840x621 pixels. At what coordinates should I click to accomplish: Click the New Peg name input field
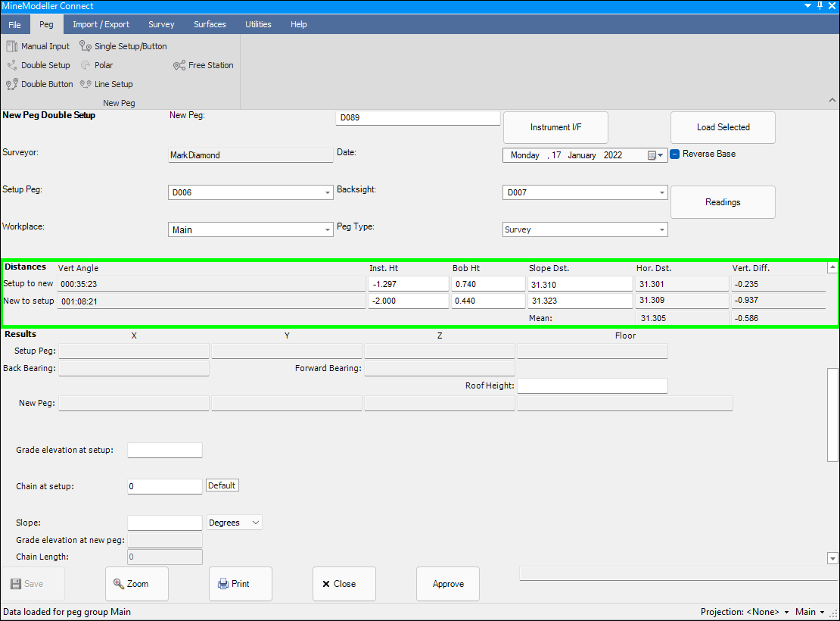pyautogui.click(x=417, y=118)
